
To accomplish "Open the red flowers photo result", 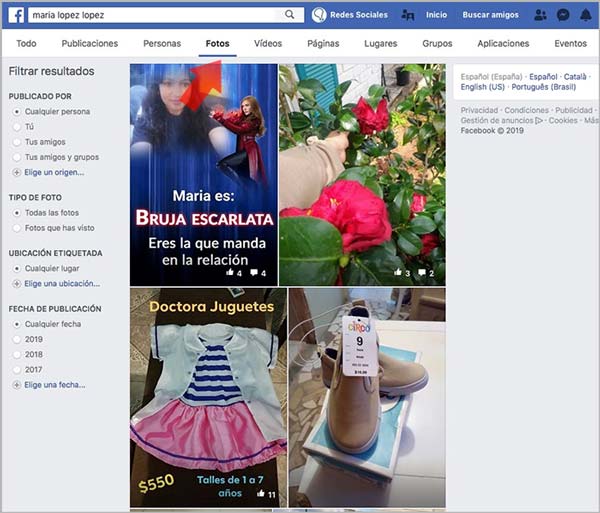I will point(362,175).
